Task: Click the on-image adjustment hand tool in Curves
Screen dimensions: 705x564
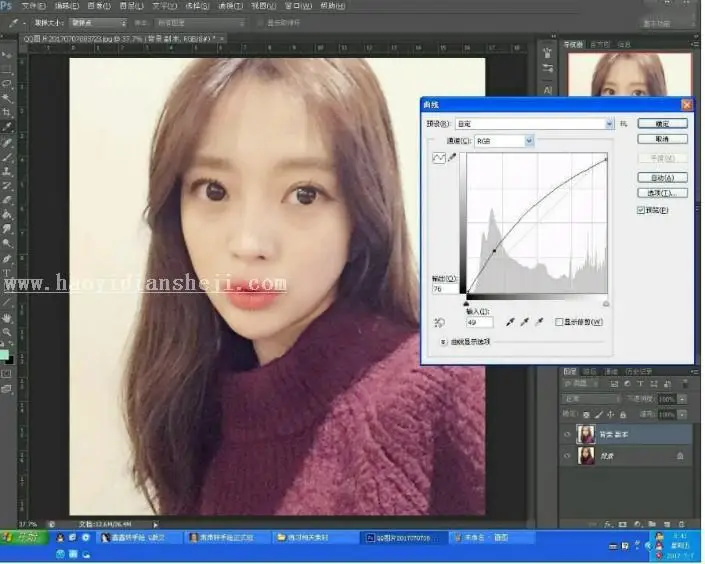Action: tap(439, 322)
